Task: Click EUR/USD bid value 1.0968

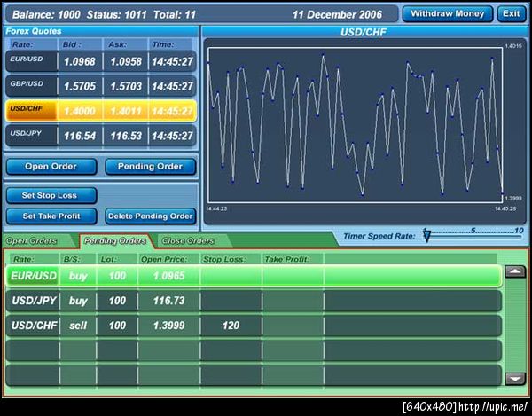Action: pyautogui.click(x=80, y=62)
